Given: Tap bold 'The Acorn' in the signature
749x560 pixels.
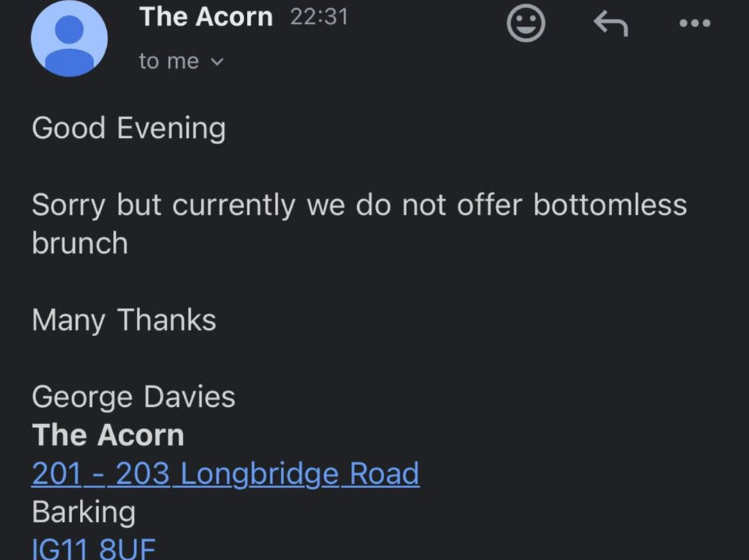Looking at the screenshot, I should (x=108, y=435).
